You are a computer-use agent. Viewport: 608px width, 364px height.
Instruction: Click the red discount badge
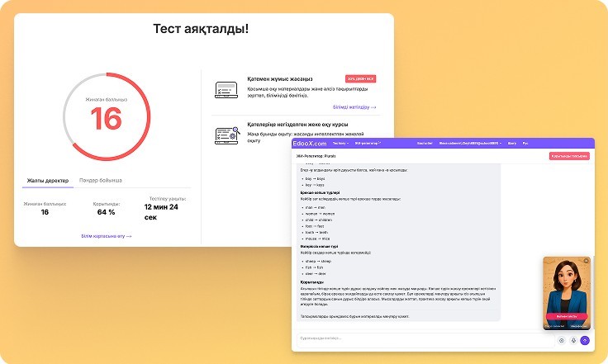pyautogui.click(x=361, y=78)
